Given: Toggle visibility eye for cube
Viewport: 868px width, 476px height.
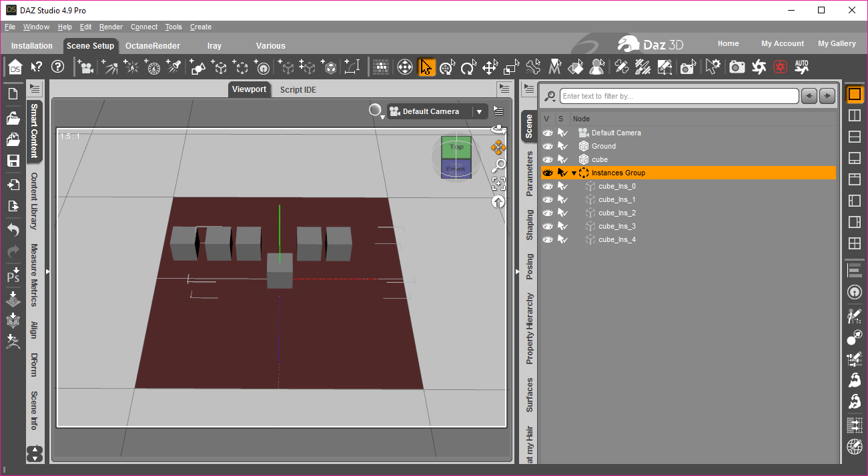Looking at the screenshot, I should [548, 159].
